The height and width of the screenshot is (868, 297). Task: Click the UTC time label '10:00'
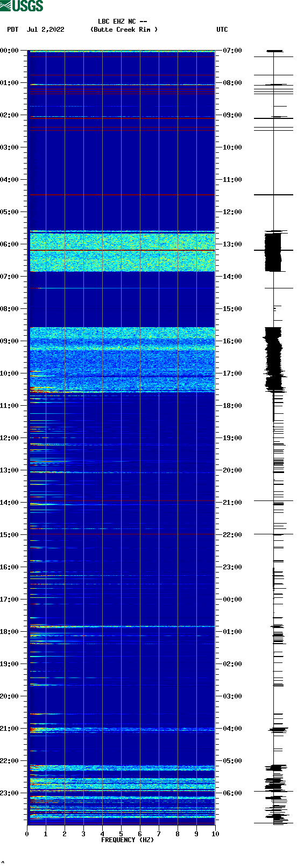[232, 147]
